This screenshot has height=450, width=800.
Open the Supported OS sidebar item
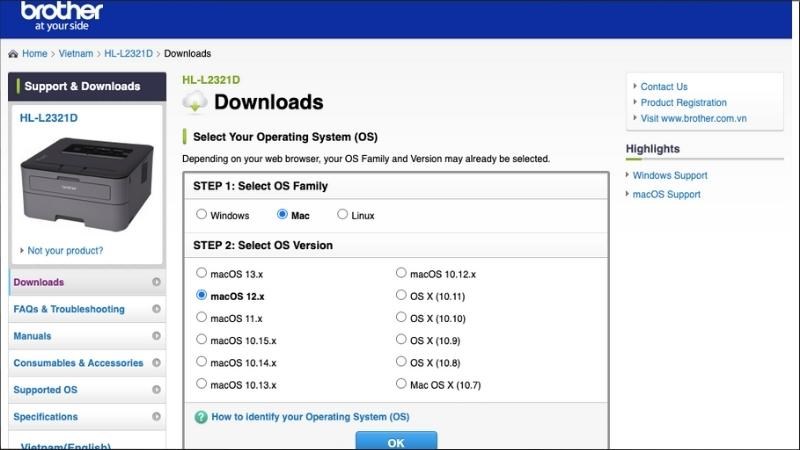(x=45, y=390)
